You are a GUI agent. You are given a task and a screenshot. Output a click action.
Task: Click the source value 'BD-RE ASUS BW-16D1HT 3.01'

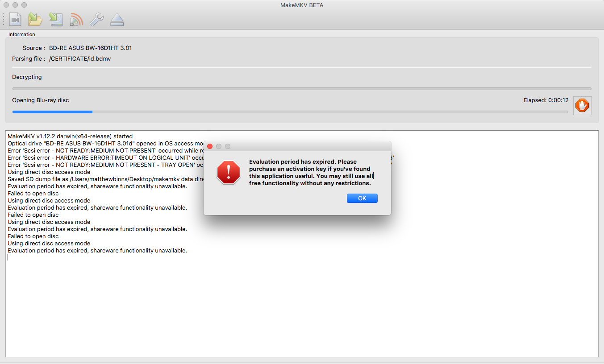tap(91, 48)
